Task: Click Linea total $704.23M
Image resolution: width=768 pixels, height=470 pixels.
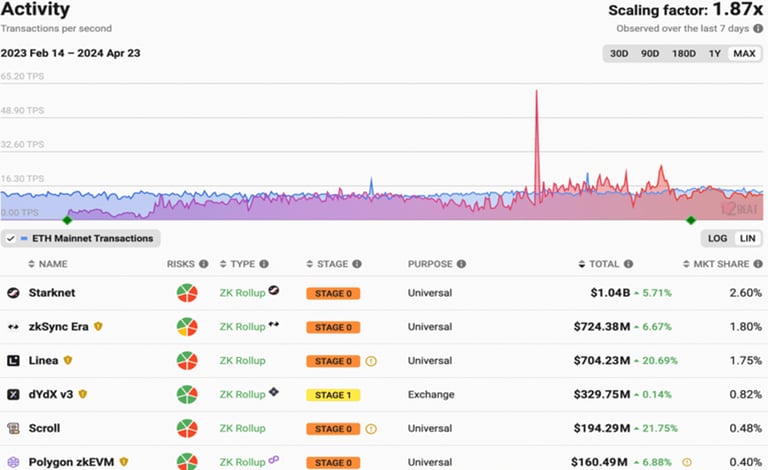Action: (x=601, y=360)
